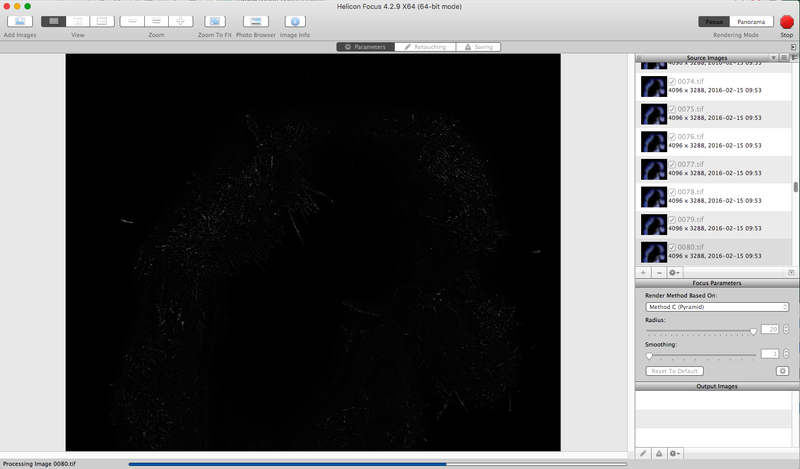Select the stacked View mode icon
Screen dimensions: 800x469
102,21
